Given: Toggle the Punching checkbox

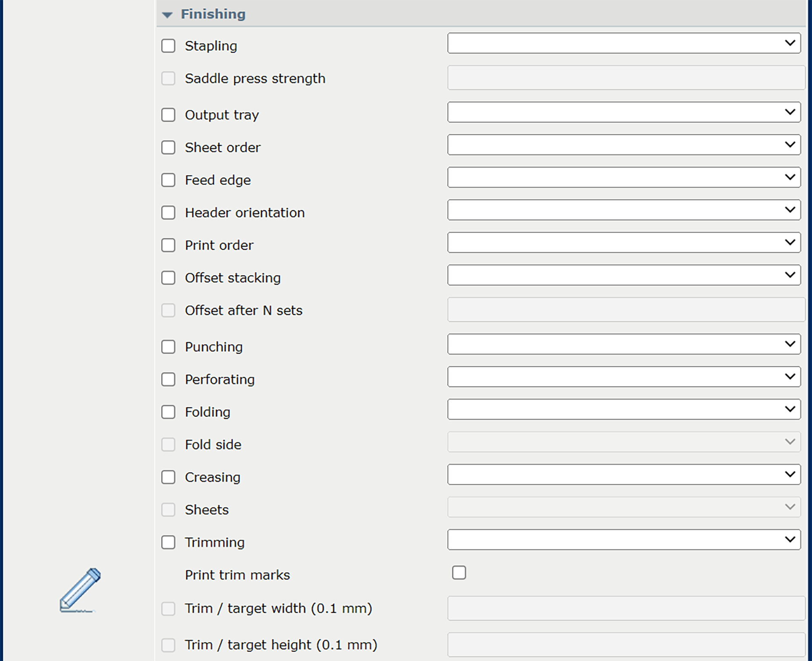Looking at the screenshot, I should [168, 347].
